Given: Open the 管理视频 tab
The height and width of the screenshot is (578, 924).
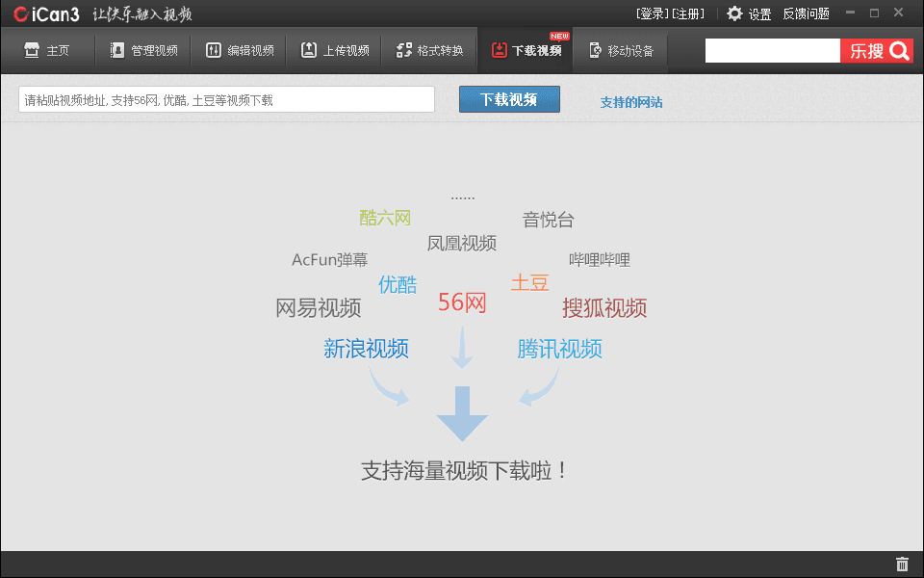Looking at the screenshot, I should (x=143, y=51).
